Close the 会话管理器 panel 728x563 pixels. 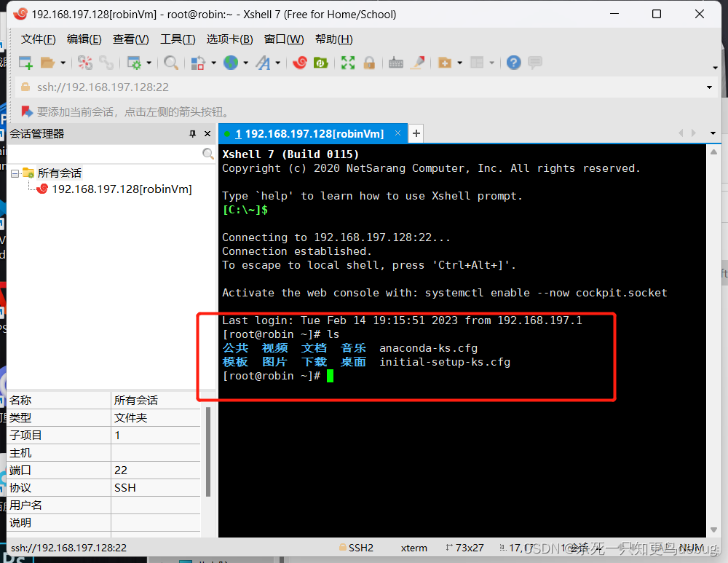point(207,134)
